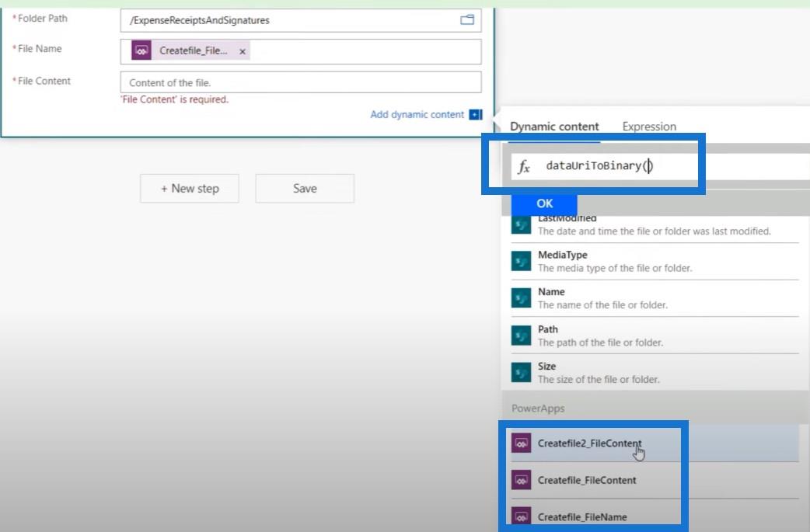Click the fx function icon
Image resolution: width=810 pixels, height=532 pixels.
[x=524, y=166]
